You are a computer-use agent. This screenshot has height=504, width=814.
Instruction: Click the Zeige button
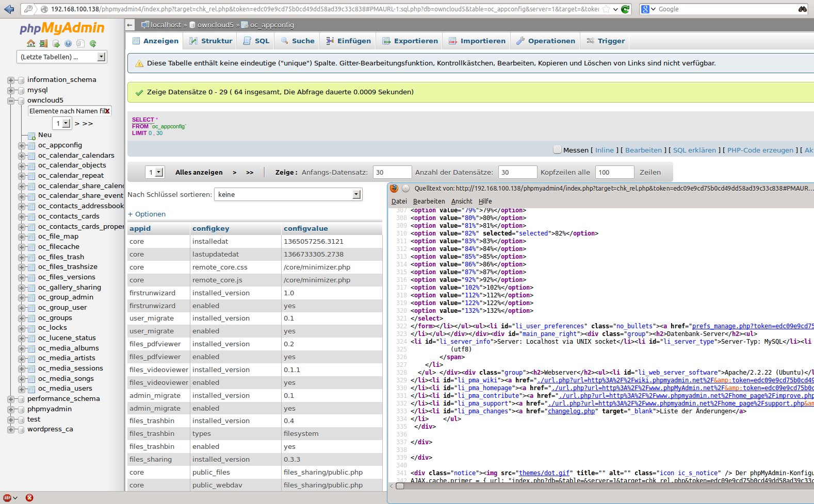click(x=285, y=172)
